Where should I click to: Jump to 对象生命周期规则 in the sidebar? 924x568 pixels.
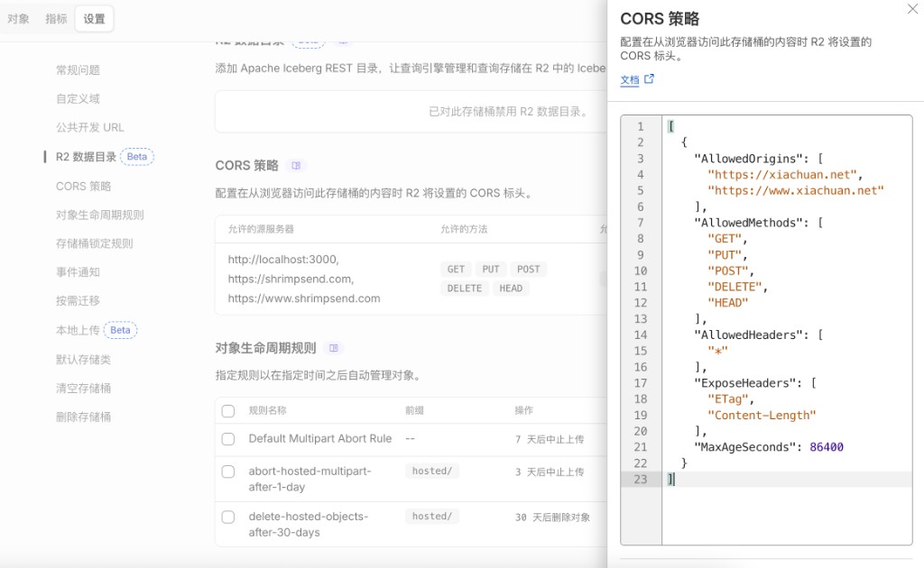tap(99, 215)
